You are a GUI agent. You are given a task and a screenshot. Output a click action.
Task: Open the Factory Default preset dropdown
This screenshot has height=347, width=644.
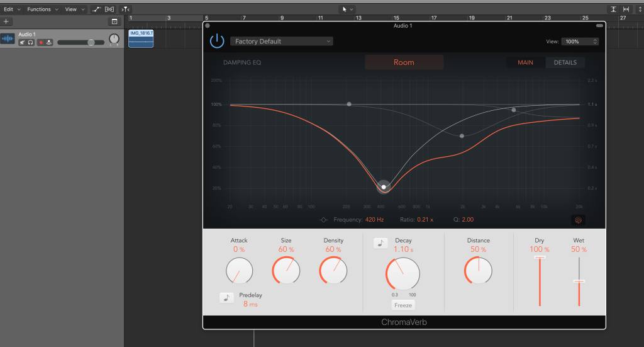(x=281, y=42)
